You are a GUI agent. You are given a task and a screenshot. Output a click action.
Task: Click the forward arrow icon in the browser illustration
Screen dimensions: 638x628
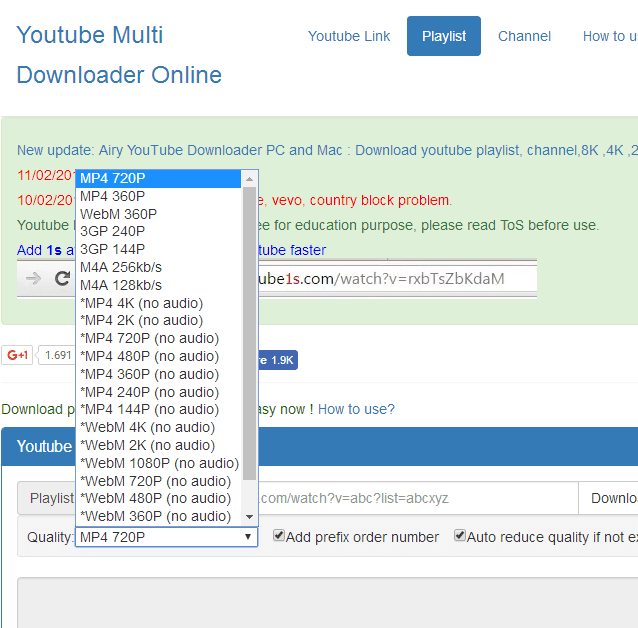(33, 278)
